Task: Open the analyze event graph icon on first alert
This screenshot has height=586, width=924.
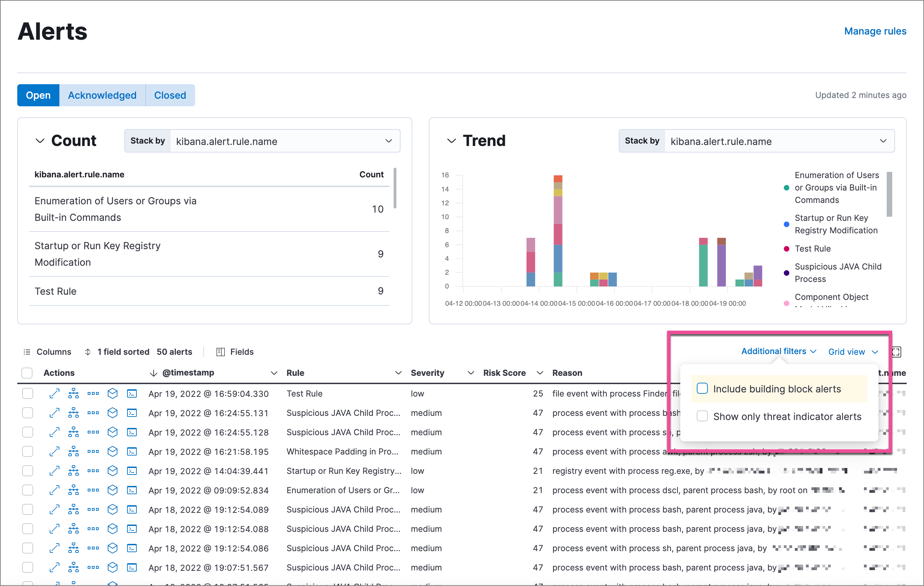Action: (x=74, y=393)
